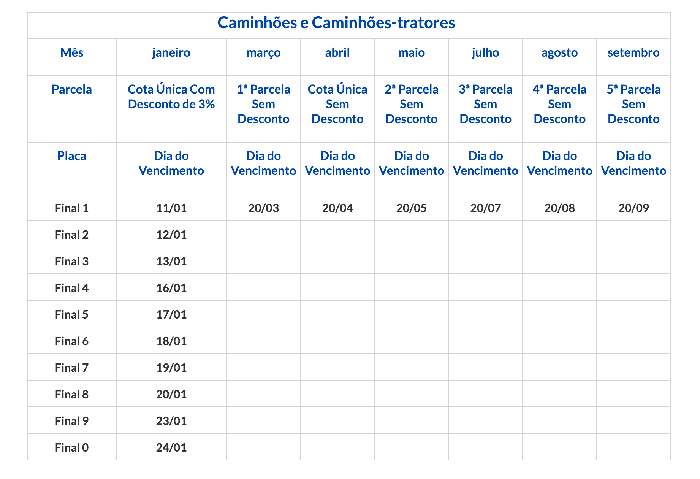Click the 24/01 due date cell
The height and width of the screenshot is (479, 700).
point(171,447)
